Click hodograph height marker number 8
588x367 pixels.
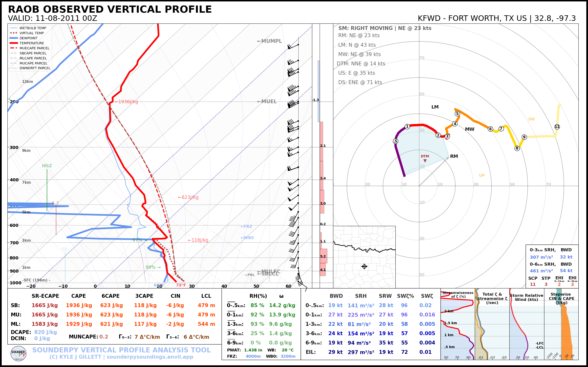click(517, 148)
